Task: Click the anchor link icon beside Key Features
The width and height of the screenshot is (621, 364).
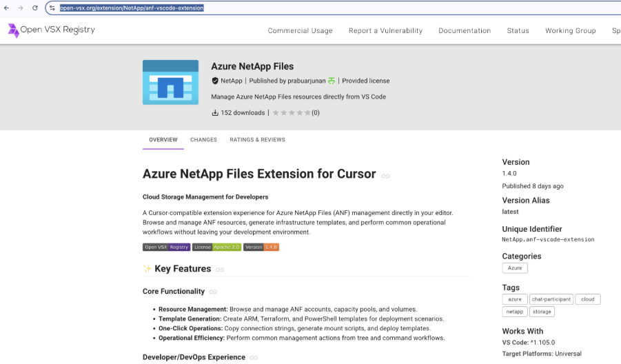Action: [220, 270]
